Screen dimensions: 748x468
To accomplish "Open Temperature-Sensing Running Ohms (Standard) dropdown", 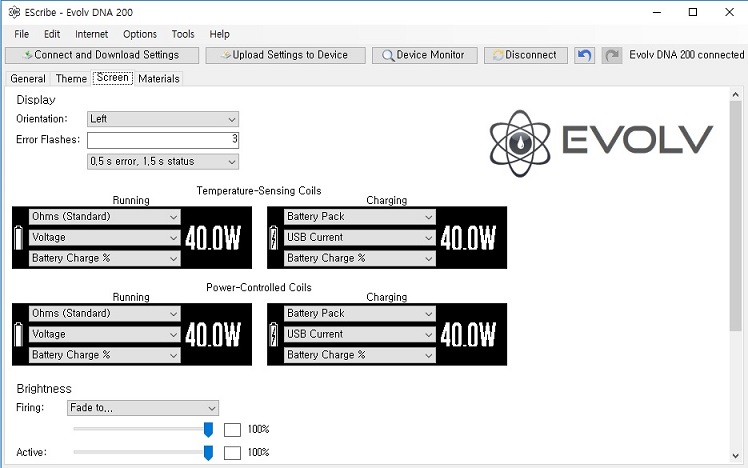I will click(x=104, y=217).
